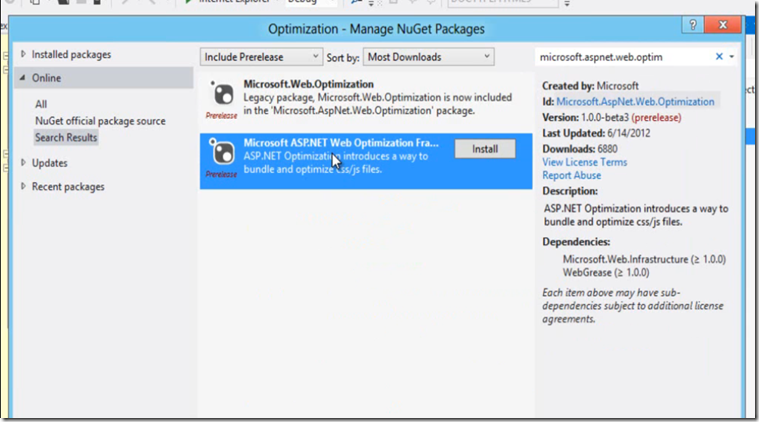Select Search Results in the sidebar
Image resolution: width=759 pixels, height=422 pixels.
coord(66,137)
